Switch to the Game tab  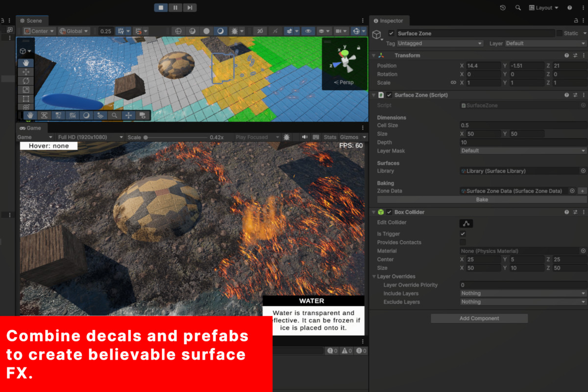pos(32,128)
